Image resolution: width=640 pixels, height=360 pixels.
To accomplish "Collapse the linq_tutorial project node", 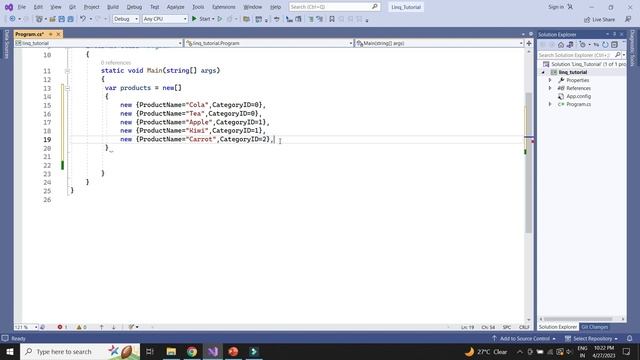I will [x=543, y=72].
